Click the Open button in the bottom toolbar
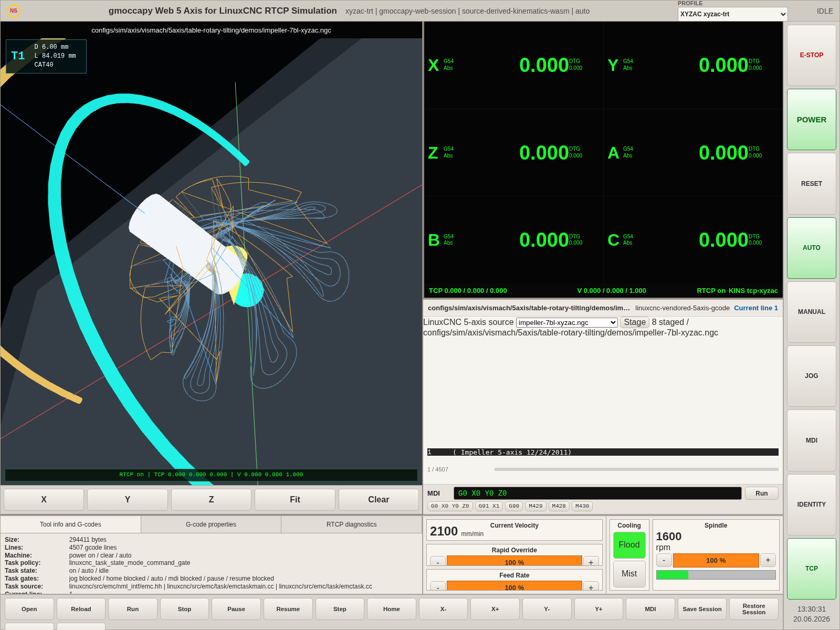840x630 pixels. coord(29,609)
